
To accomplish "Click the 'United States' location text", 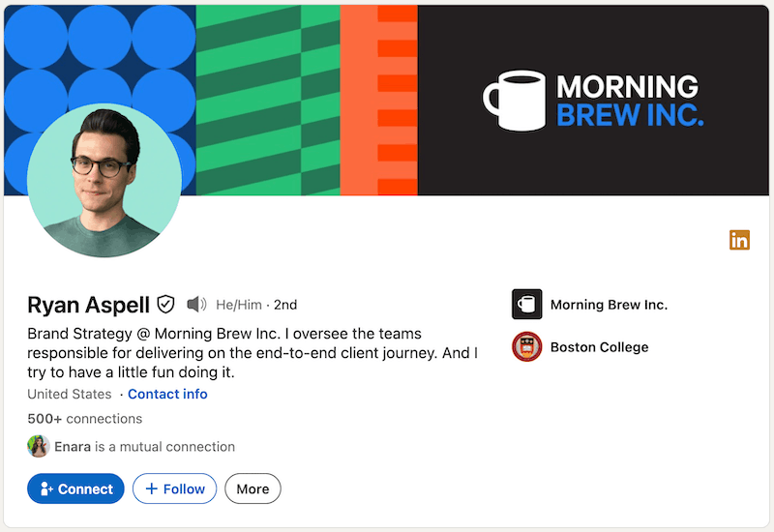I will click(x=70, y=394).
